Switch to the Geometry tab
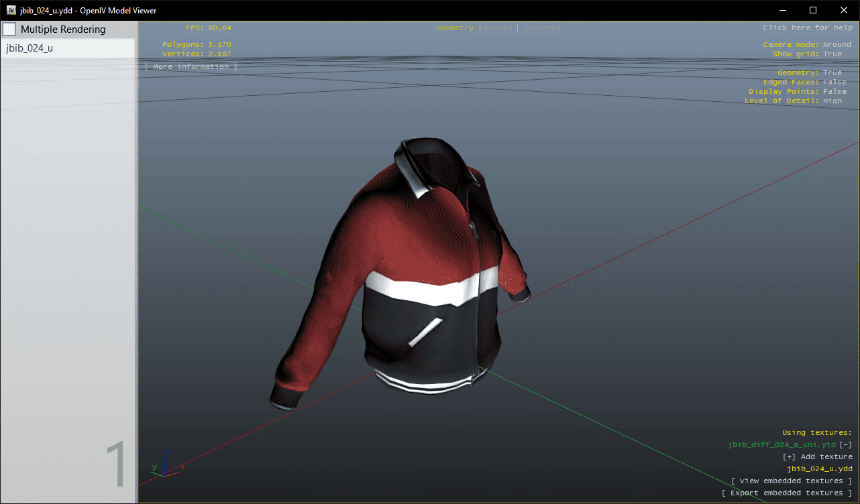The width and height of the screenshot is (860, 504). 454,28
